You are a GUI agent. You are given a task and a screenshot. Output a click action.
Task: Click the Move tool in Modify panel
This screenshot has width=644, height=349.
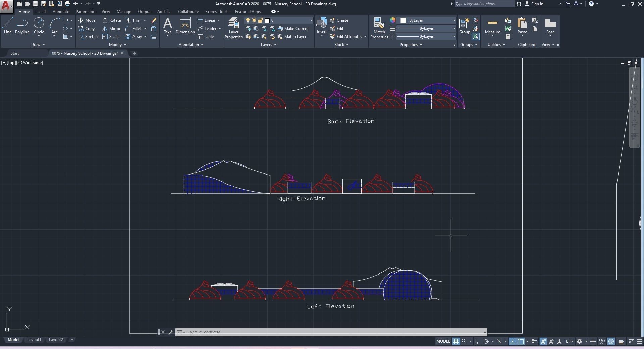(87, 20)
